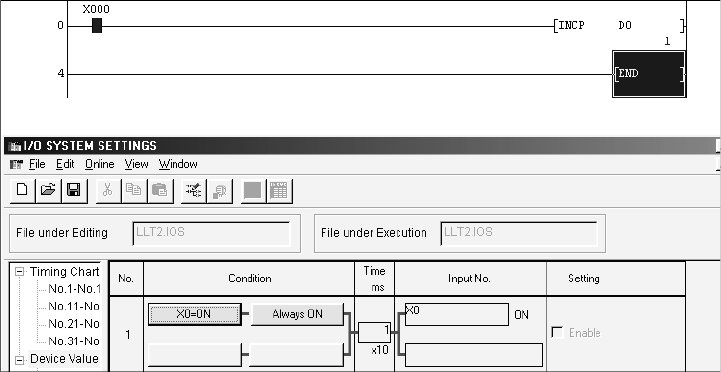
Task: Click the X0 Input No. field
Action: tap(457, 315)
